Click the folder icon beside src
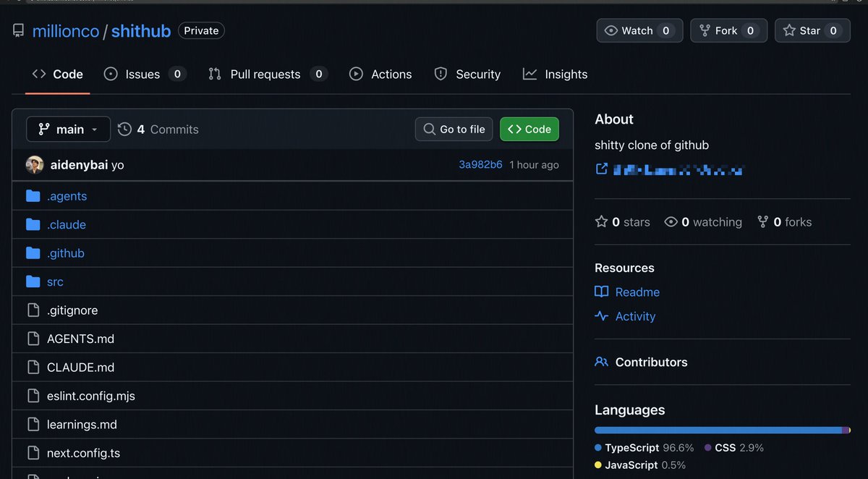The width and height of the screenshot is (868, 479). (x=33, y=281)
